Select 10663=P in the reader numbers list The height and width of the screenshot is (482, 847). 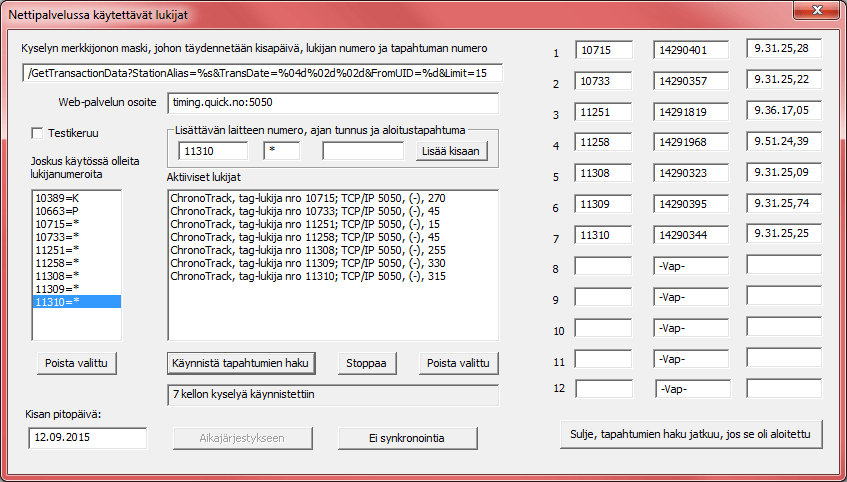click(56, 212)
